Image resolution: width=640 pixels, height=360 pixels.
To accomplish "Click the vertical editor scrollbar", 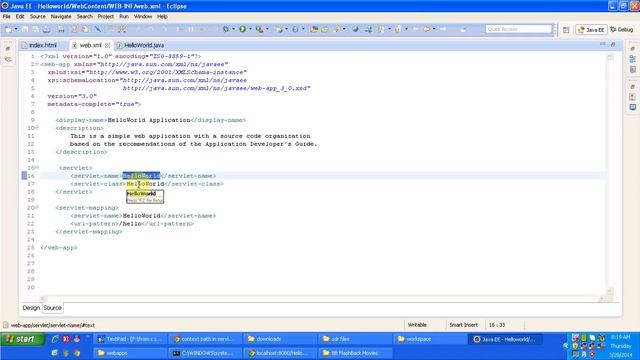I will tap(610, 173).
